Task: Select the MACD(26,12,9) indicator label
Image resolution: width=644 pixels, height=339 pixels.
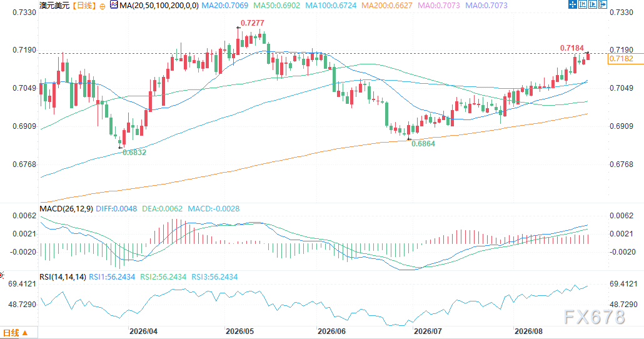Action: [66, 209]
